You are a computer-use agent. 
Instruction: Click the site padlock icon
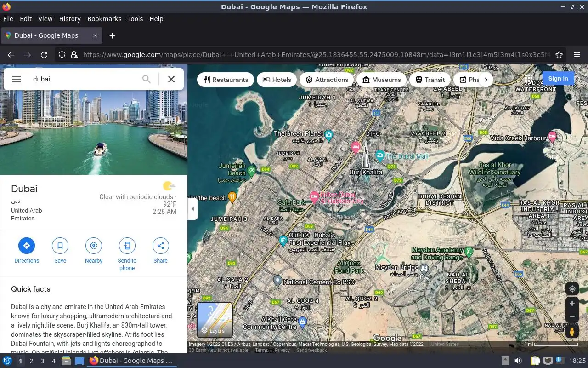click(74, 55)
